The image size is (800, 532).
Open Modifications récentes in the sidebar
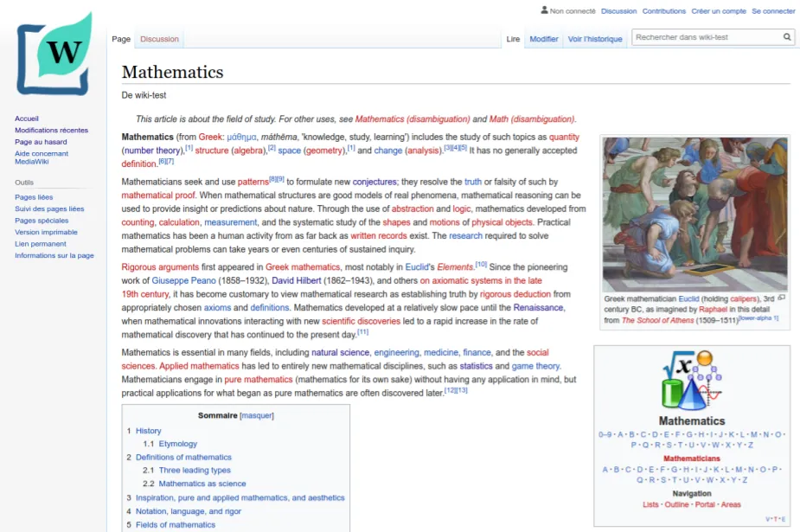coord(51,131)
